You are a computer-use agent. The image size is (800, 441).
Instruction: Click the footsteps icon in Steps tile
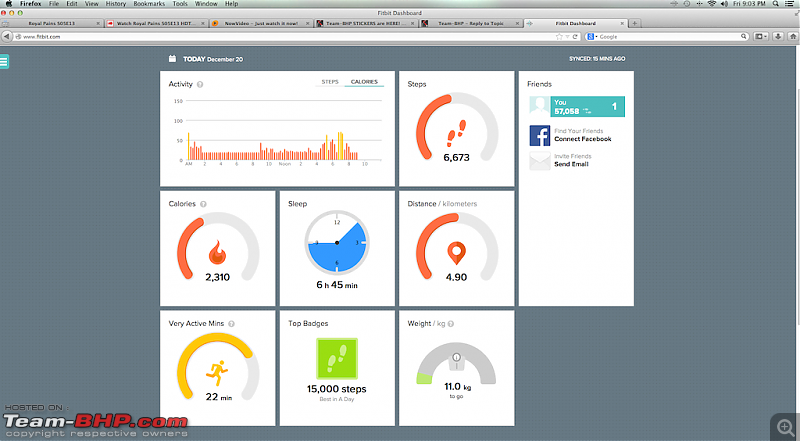tap(456, 133)
